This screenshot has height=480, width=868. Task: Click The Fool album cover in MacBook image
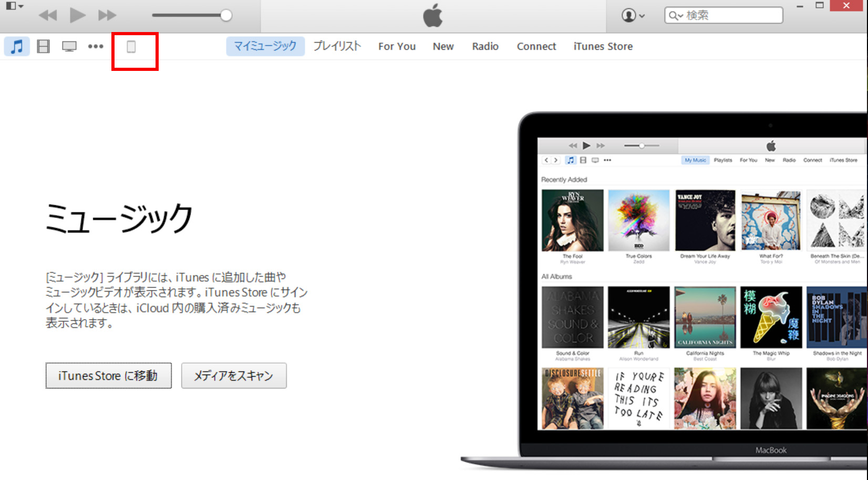coord(573,221)
